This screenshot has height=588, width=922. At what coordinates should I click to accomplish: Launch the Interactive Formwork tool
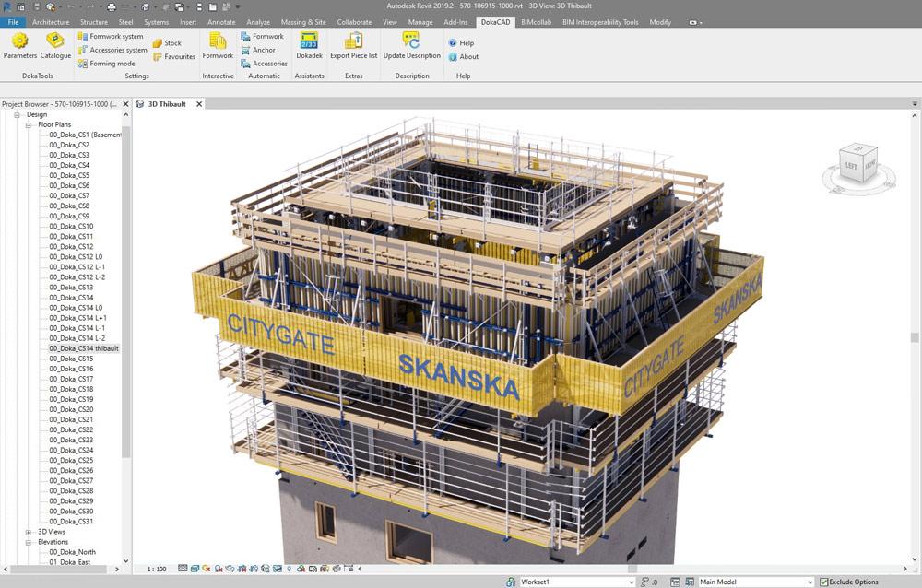(218, 45)
